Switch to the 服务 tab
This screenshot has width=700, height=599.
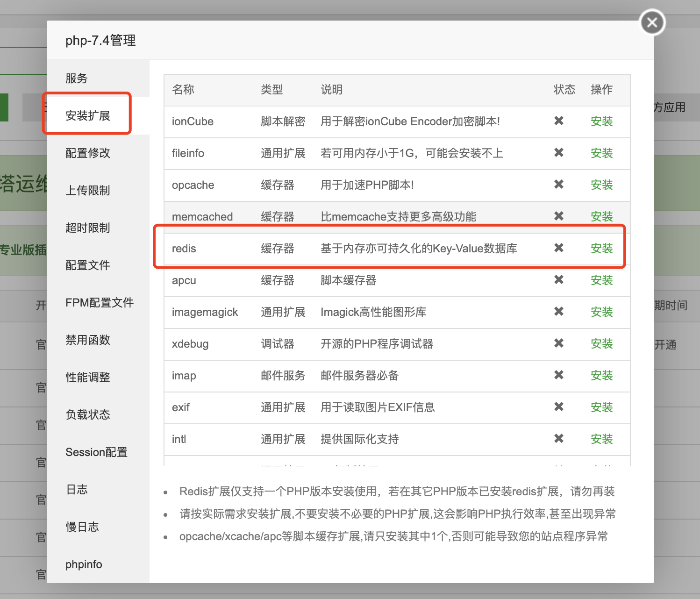77,78
